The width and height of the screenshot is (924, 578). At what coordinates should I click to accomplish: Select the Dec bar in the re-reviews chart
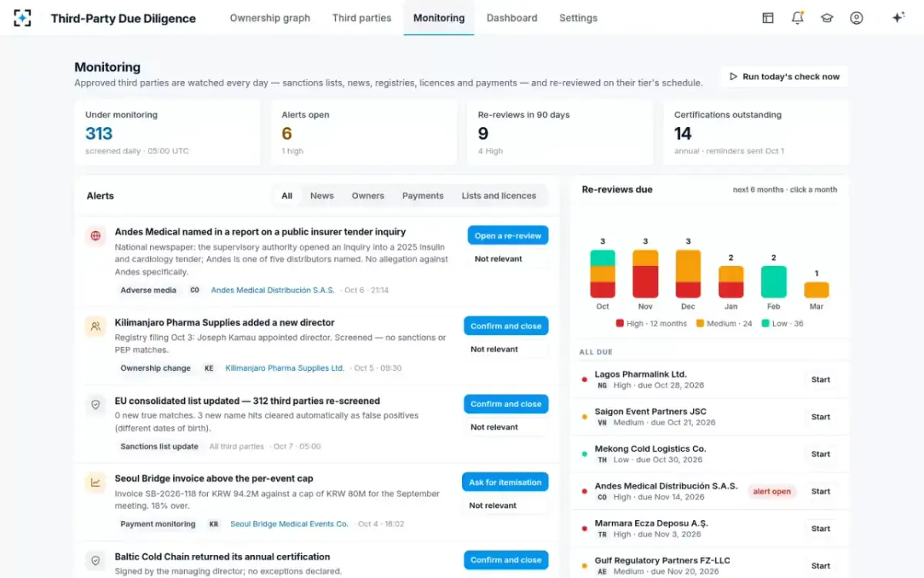point(688,274)
